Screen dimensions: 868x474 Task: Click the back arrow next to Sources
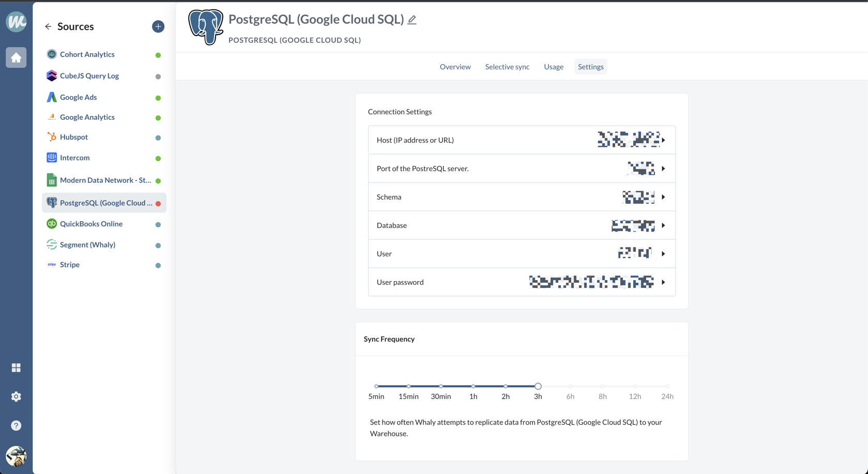pos(48,26)
